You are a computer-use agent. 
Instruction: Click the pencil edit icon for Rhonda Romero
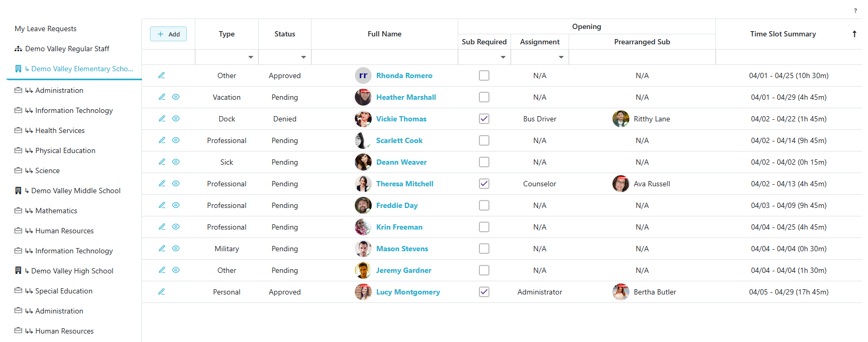point(162,75)
